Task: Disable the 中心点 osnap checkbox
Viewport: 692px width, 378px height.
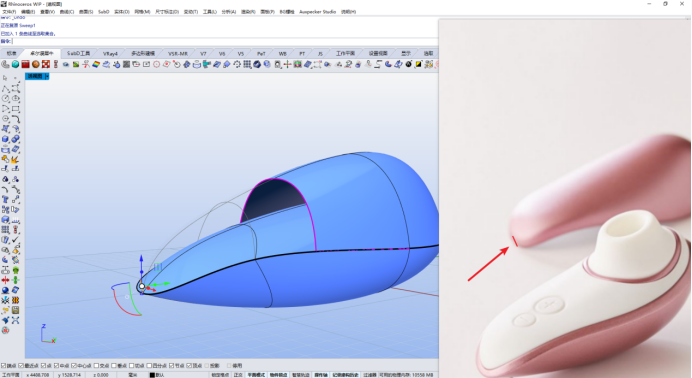Action: point(74,366)
